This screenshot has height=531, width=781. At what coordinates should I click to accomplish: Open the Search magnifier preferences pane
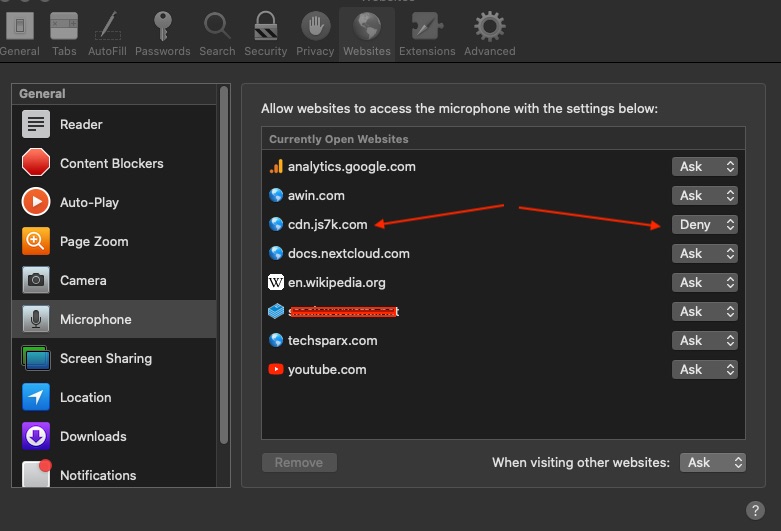click(217, 34)
